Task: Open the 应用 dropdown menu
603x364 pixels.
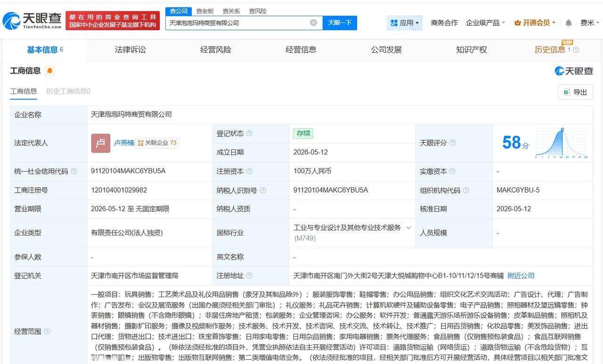Action: [405, 23]
